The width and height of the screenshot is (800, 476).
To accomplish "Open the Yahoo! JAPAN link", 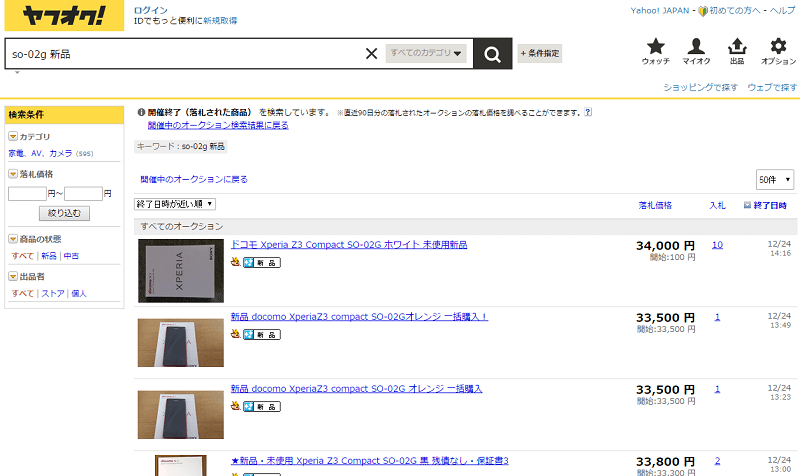I will pos(660,11).
